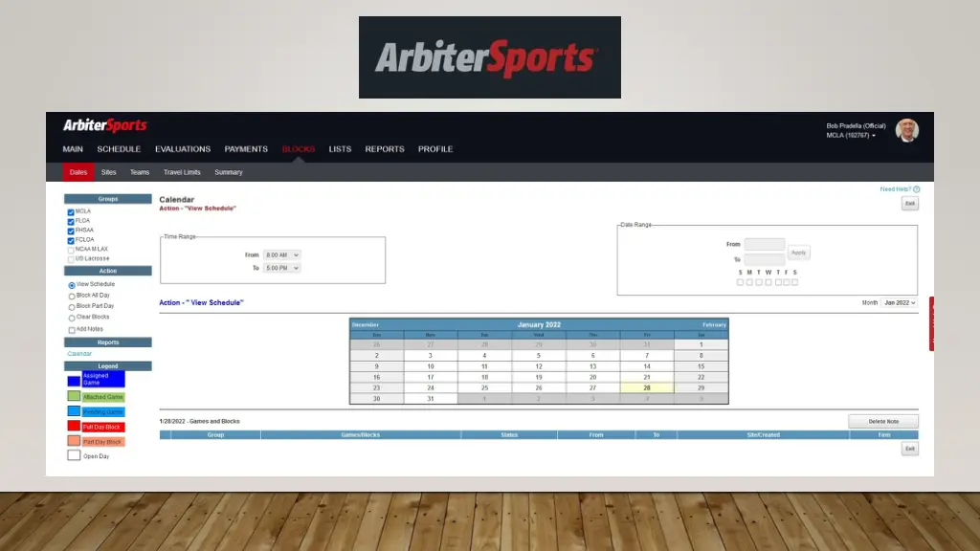Image resolution: width=980 pixels, height=551 pixels.
Task: Click the ArbiterSports logo in the header
Action: coord(104,126)
